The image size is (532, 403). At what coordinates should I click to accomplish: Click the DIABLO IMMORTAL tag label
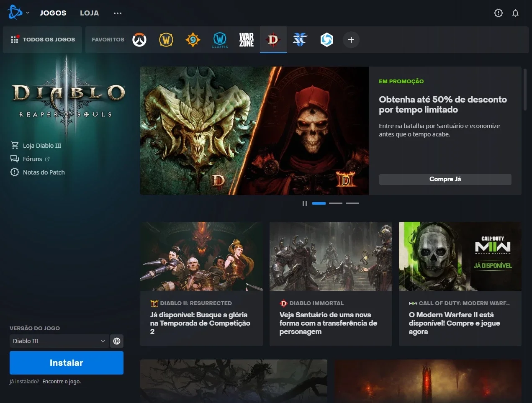(316, 303)
